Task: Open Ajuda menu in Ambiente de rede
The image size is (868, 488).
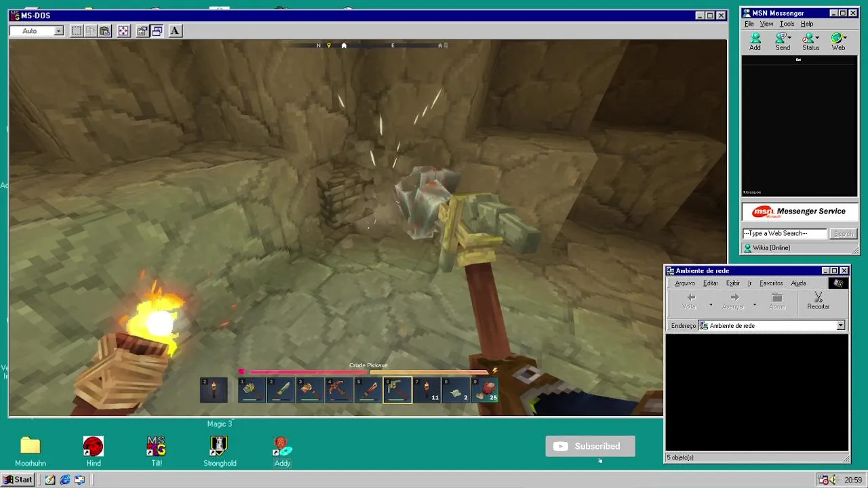Action: (798, 283)
